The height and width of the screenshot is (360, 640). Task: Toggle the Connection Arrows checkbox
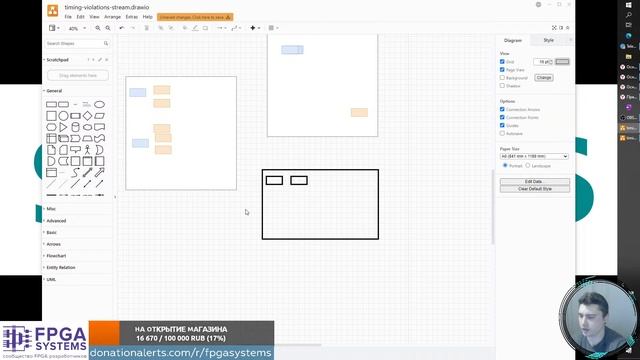click(502, 109)
